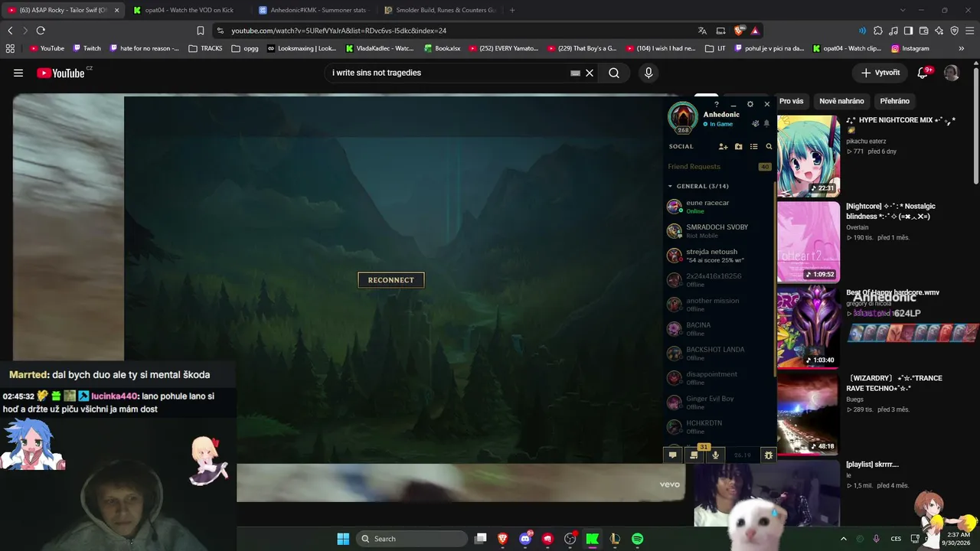Image resolution: width=980 pixels, height=551 pixels.
Task: Start YouTube voice search with microphone
Action: [648, 73]
